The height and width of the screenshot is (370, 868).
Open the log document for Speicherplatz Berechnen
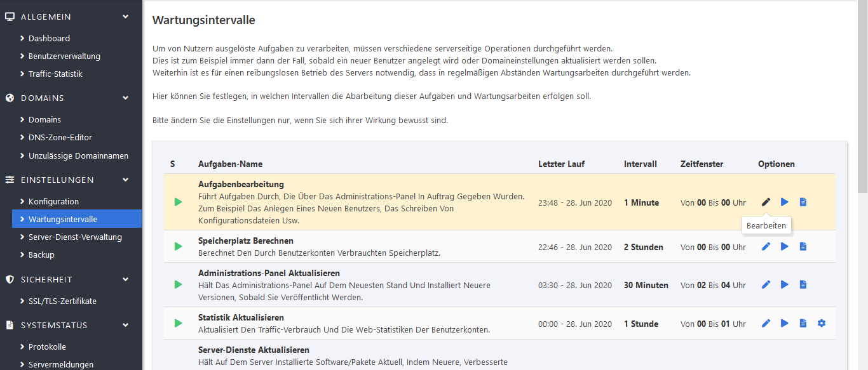coord(803,246)
